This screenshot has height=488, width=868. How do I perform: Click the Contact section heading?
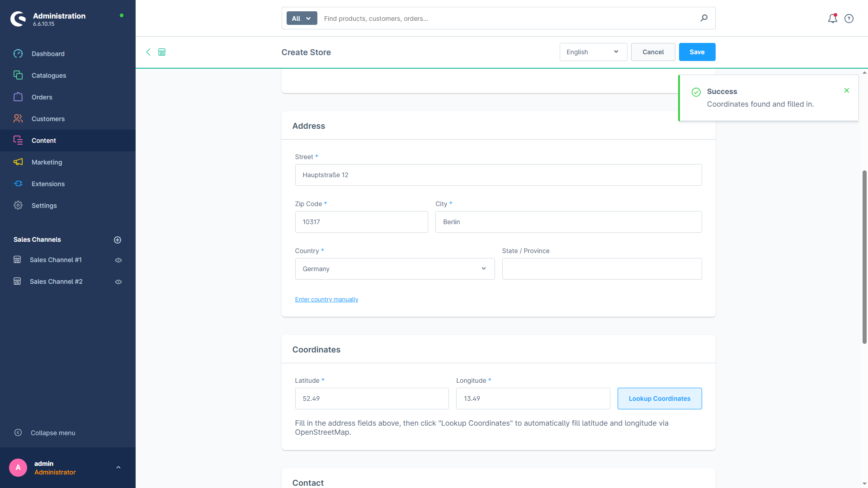pyautogui.click(x=308, y=483)
